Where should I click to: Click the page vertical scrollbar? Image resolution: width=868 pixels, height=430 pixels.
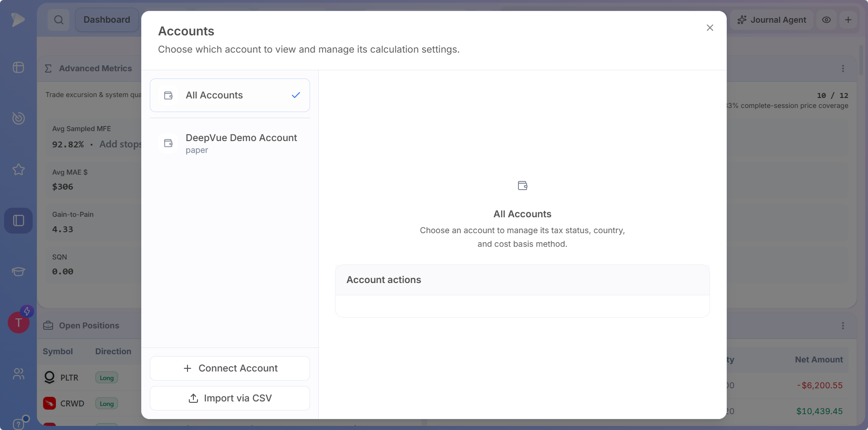pyautogui.click(x=861, y=60)
